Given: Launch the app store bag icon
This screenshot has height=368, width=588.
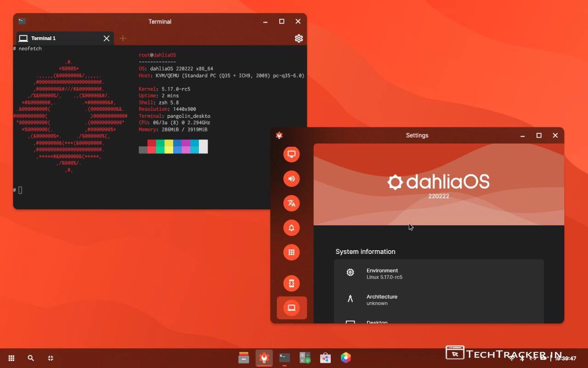Looking at the screenshot, I should click(x=325, y=357).
